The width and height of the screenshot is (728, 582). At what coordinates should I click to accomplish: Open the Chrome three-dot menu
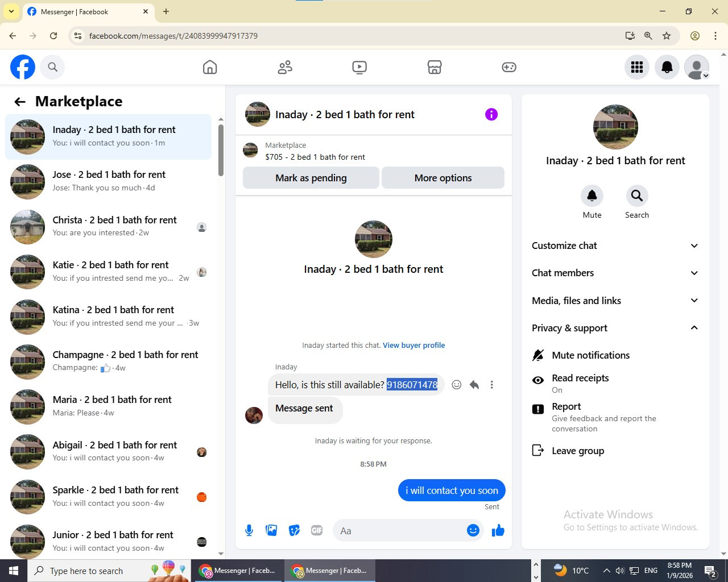(715, 36)
